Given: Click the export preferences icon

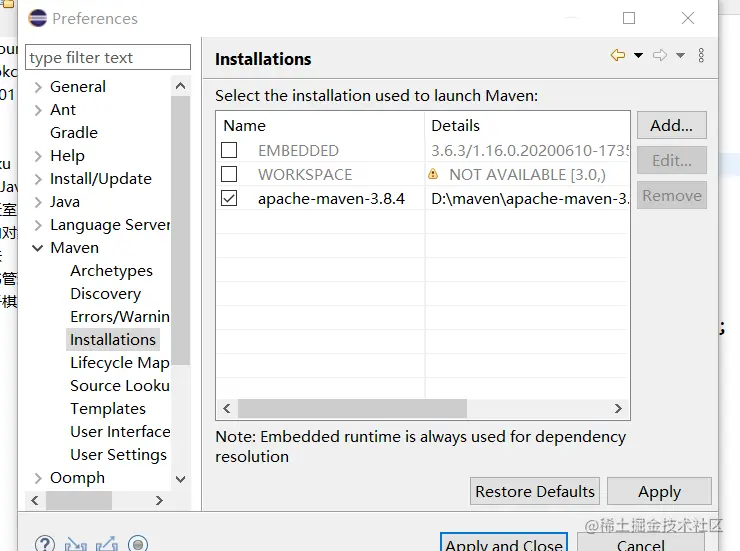Looking at the screenshot, I should [107, 544].
